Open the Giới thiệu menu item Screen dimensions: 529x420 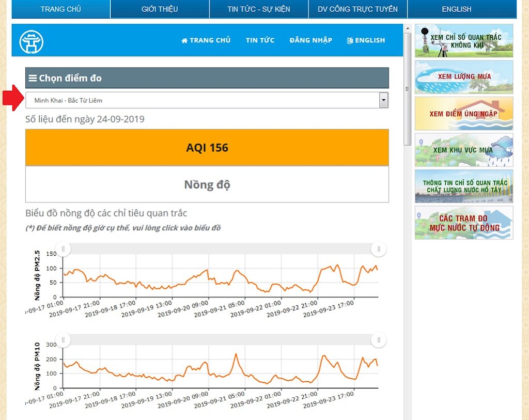(160, 9)
